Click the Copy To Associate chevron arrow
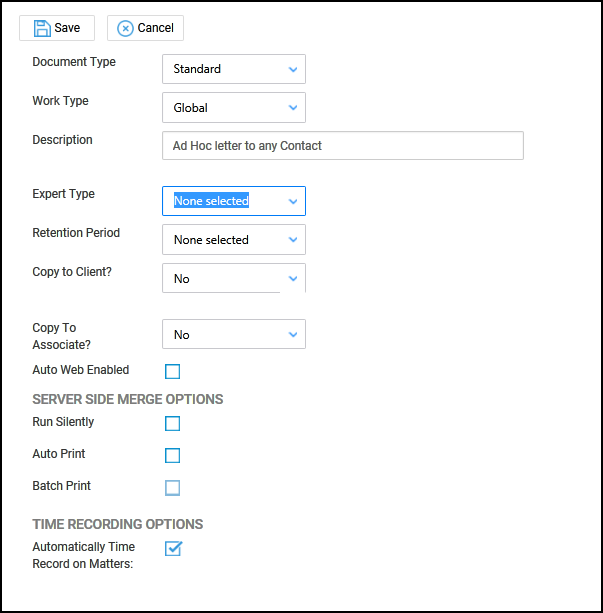The width and height of the screenshot is (603, 613). 293,335
